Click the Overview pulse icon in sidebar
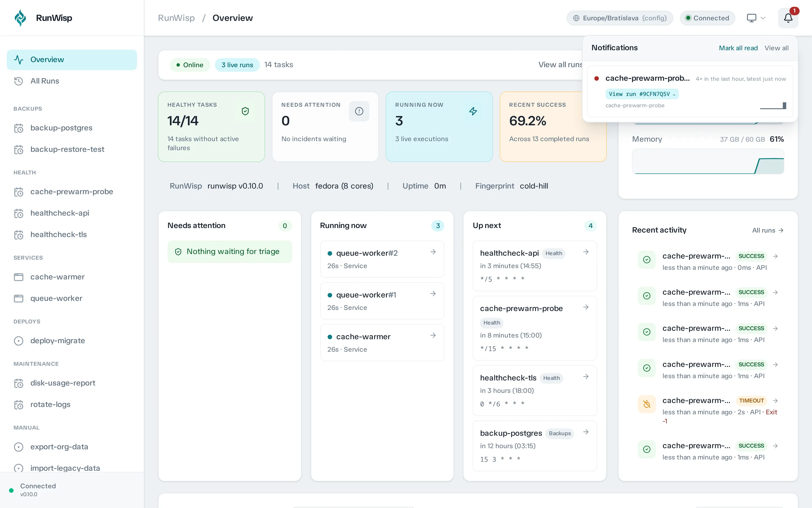 tap(18, 60)
